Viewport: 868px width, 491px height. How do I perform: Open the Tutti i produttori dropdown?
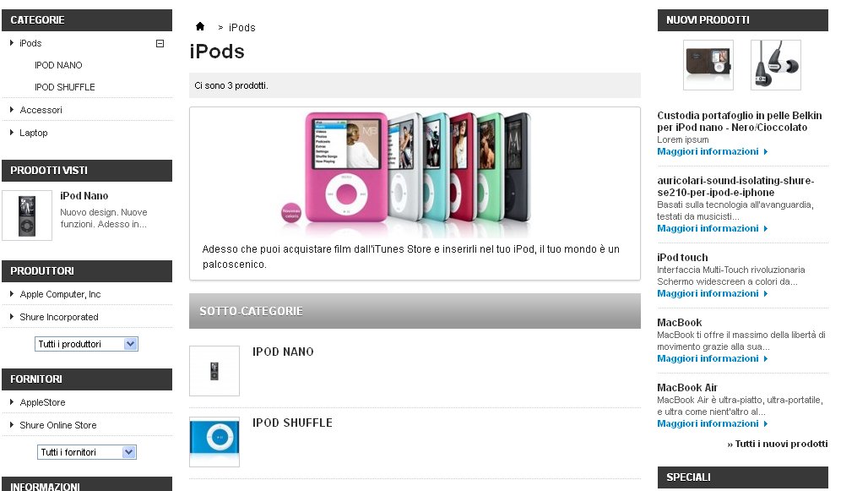86,344
